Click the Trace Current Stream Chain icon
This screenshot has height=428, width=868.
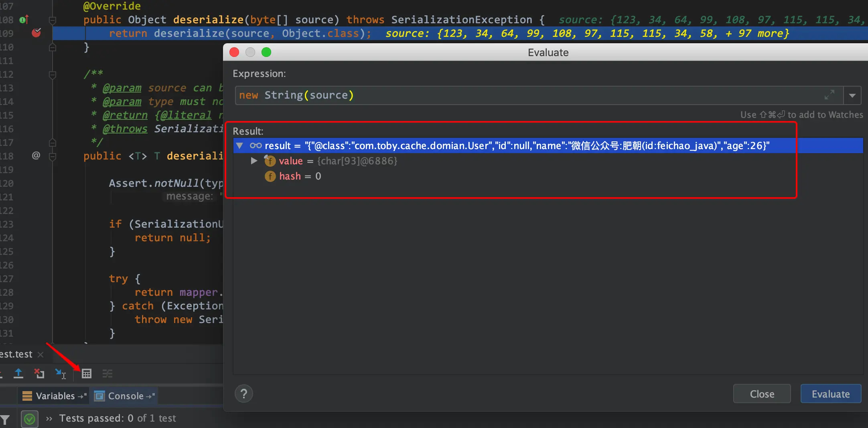click(107, 373)
